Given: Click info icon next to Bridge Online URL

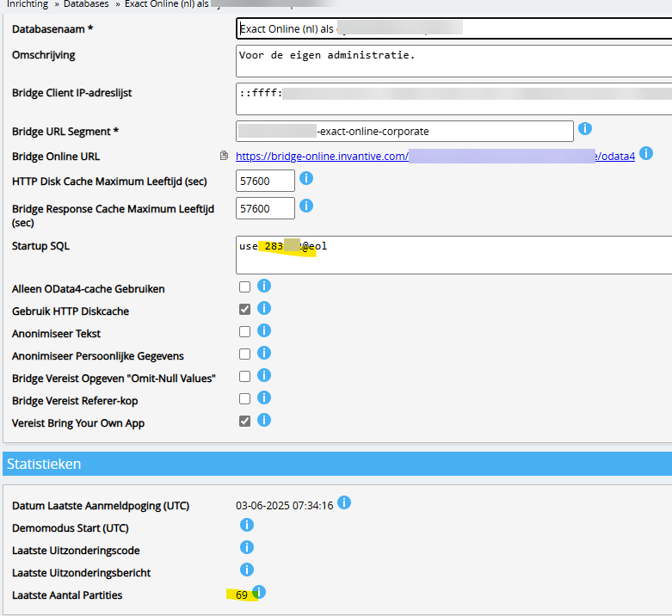Looking at the screenshot, I should (x=646, y=153).
